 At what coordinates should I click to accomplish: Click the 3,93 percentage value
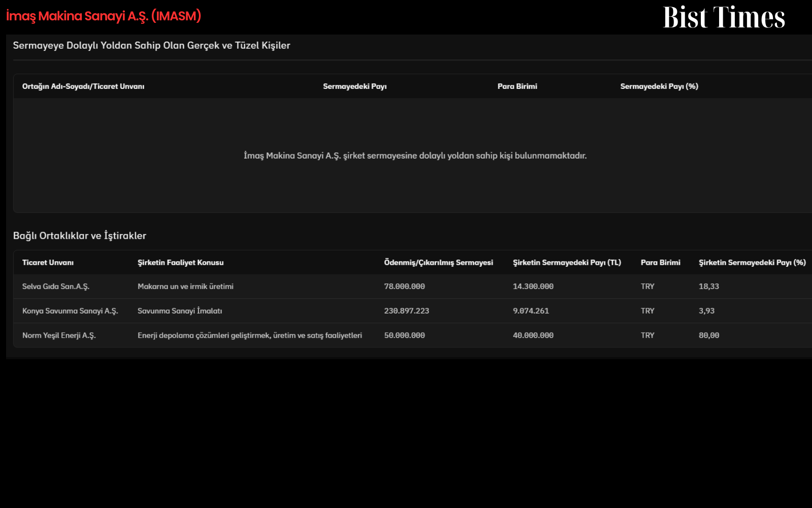tap(706, 311)
